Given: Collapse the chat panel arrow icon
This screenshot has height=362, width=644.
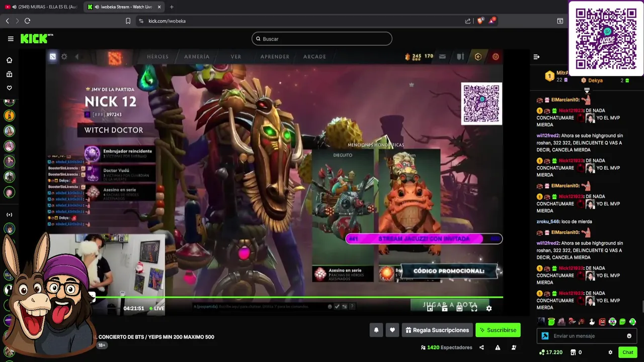Looking at the screenshot, I should tap(536, 57).
